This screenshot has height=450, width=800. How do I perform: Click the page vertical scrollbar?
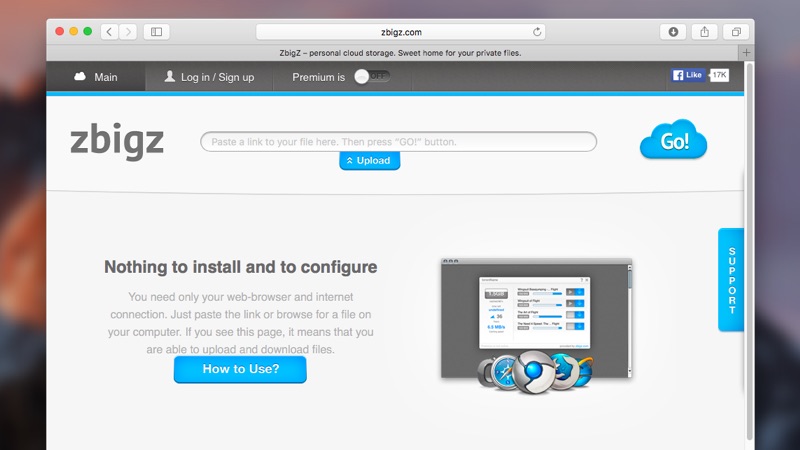[749, 250]
